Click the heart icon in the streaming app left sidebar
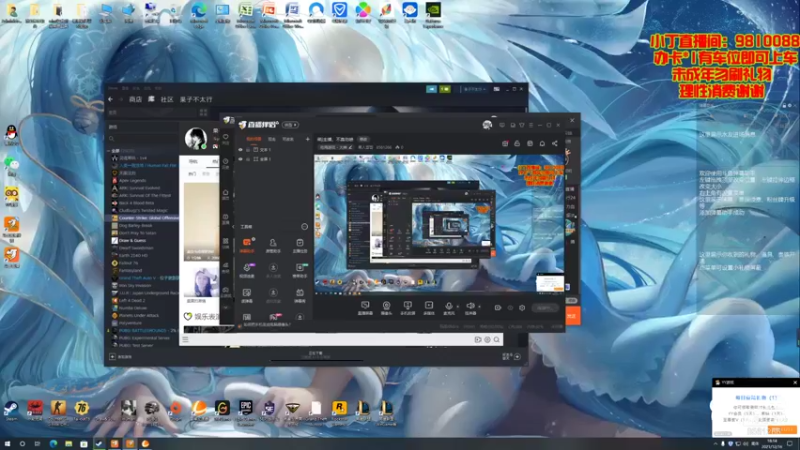 coord(226,137)
